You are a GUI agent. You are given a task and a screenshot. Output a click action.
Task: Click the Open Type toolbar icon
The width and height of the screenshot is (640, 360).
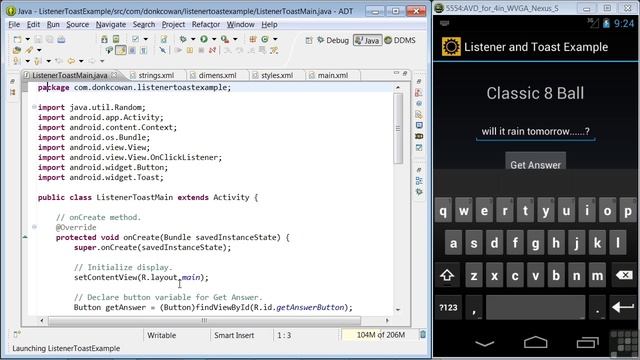tap(17, 50)
